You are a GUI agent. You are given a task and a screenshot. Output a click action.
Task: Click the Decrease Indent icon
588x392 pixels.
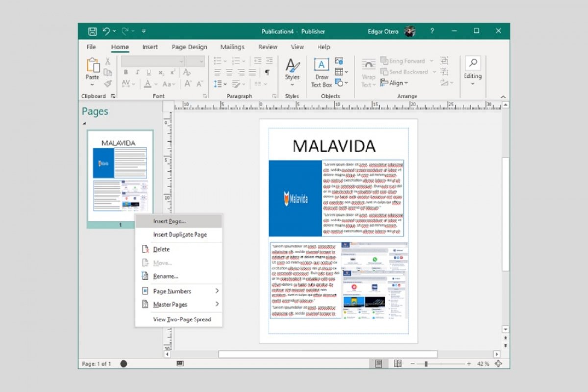(257, 61)
